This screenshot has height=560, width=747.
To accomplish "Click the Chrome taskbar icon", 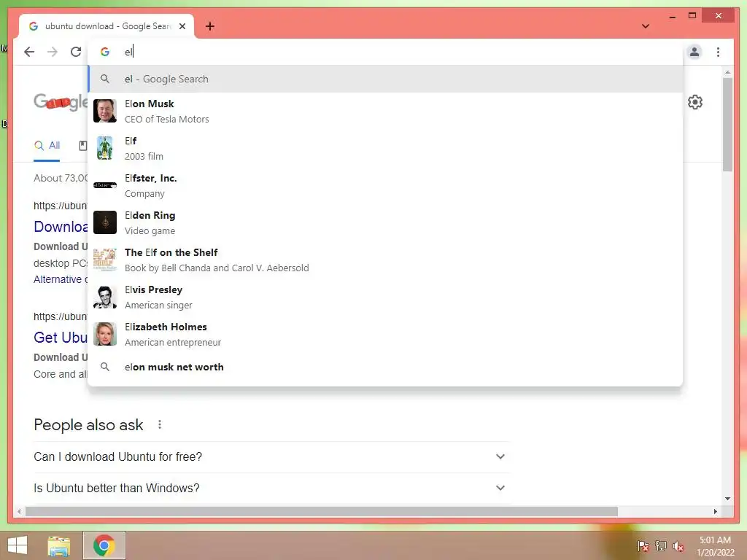I will tap(104, 545).
